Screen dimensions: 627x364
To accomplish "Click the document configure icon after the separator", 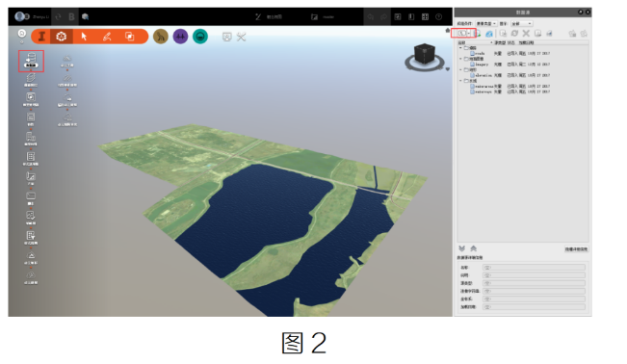I will [503, 34].
